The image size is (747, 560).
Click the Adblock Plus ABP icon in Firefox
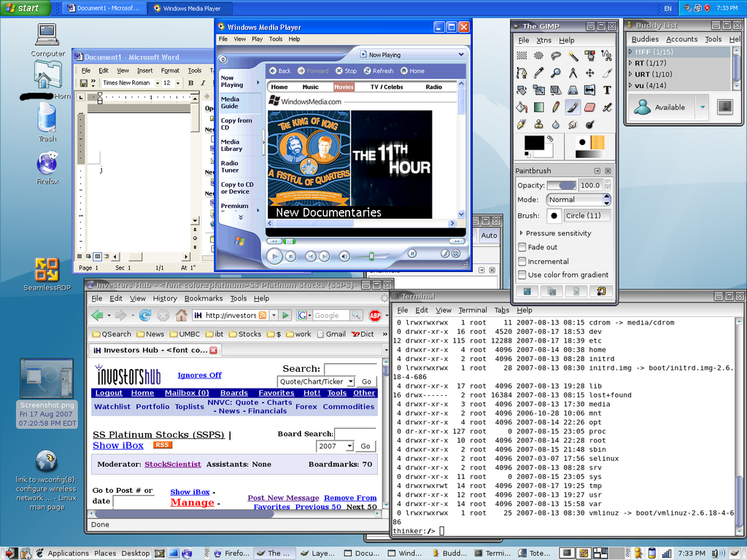tap(375, 315)
